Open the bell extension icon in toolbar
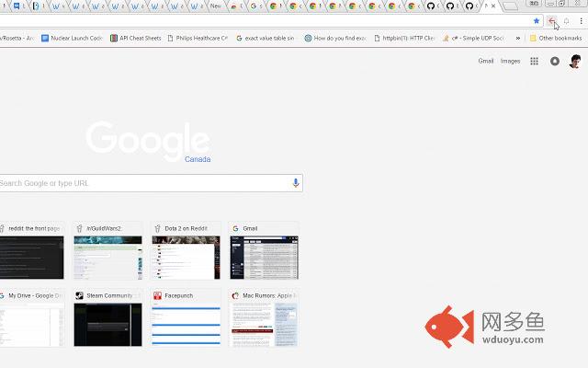The image size is (588, 368). (x=566, y=21)
